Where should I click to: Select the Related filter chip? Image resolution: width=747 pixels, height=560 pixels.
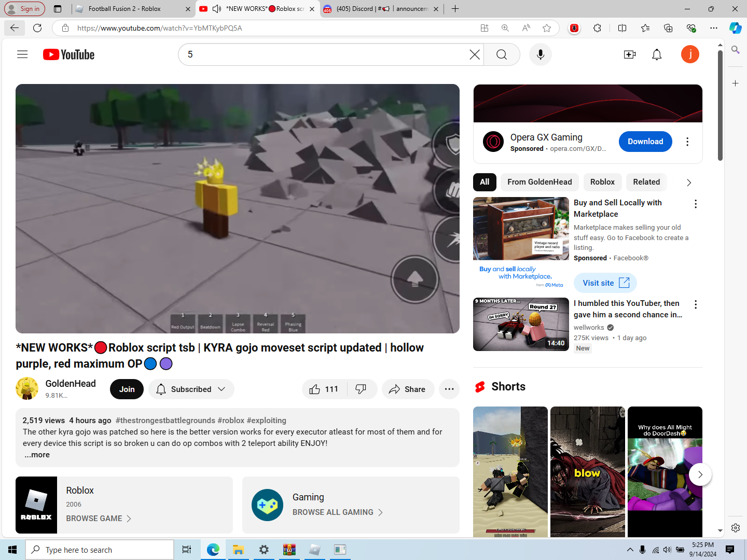646,182
